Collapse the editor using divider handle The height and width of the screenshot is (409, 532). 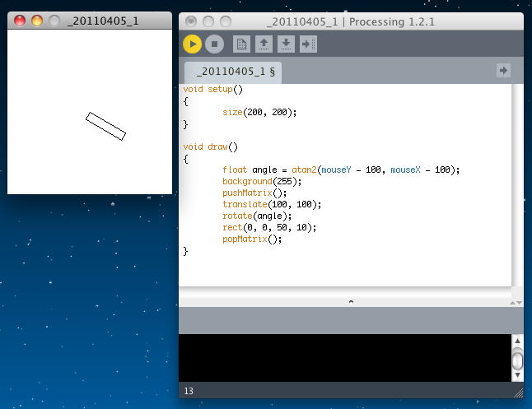[351, 302]
